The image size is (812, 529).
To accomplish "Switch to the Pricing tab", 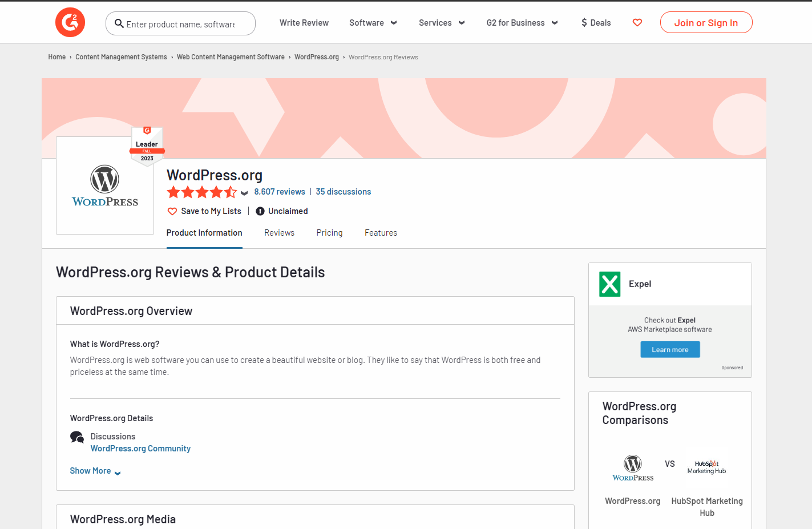I will pyautogui.click(x=330, y=233).
